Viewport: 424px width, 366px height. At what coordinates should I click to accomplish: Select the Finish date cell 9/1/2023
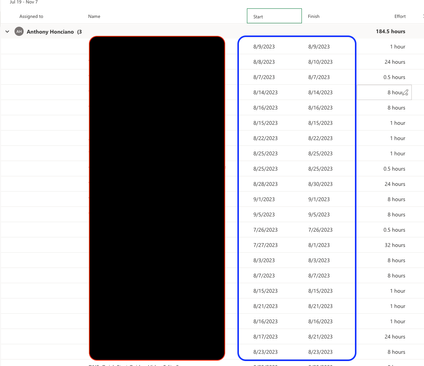[x=319, y=199]
